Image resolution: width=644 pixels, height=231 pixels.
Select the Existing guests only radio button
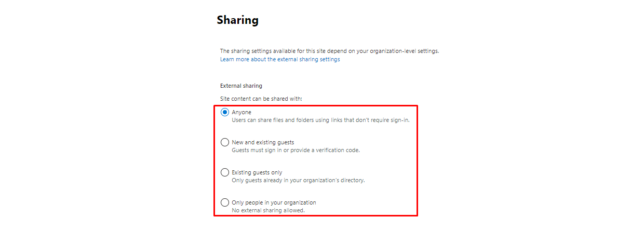(x=225, y=172)
